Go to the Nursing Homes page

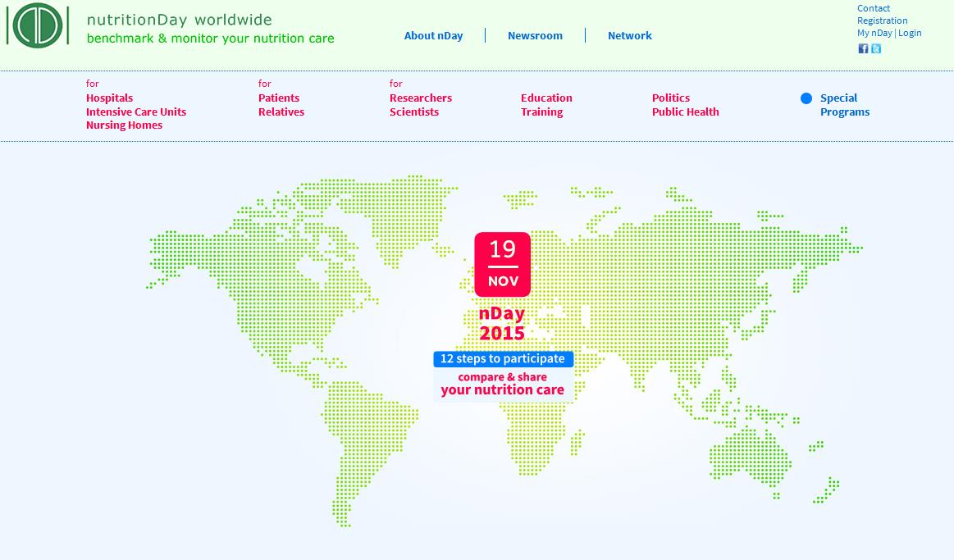coord(124,125)
